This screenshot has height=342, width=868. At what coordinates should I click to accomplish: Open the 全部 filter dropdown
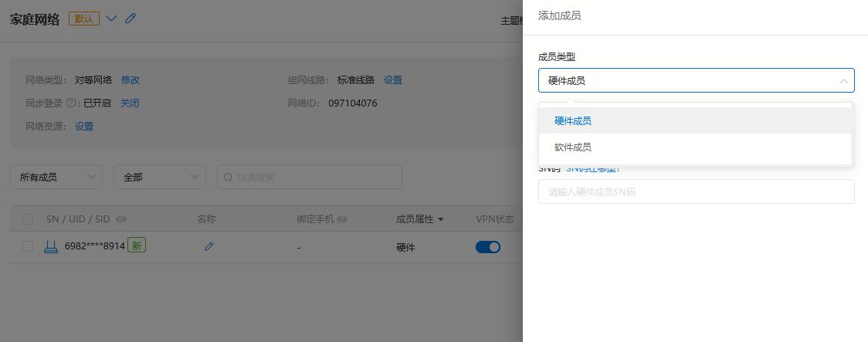(x=159, y=177)
